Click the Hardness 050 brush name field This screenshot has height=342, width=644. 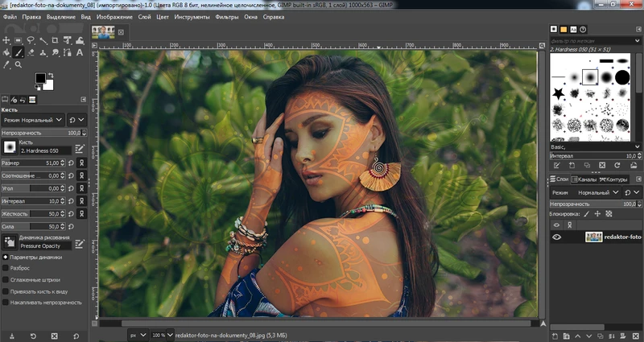45,150
